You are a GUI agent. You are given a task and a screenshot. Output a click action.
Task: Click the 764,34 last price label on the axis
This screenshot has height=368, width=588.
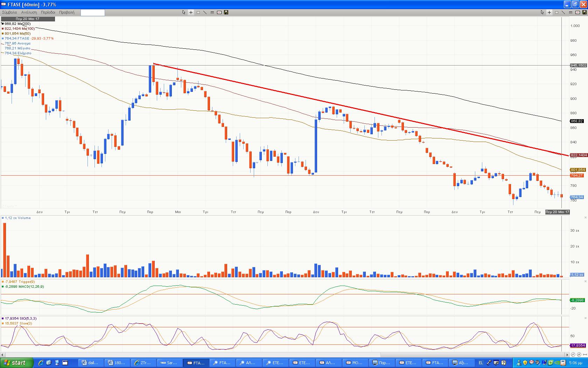point(576,197)
